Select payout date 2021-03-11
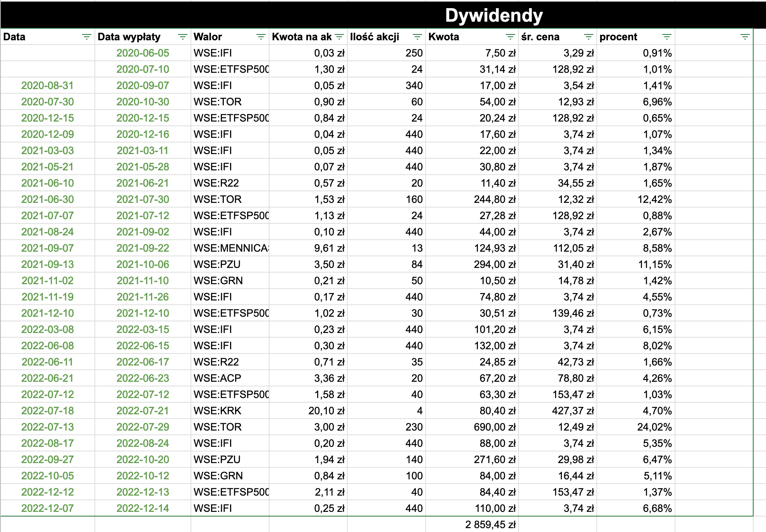Image resolution: width=766 pixels, height=532 pixels. (143, 151)
